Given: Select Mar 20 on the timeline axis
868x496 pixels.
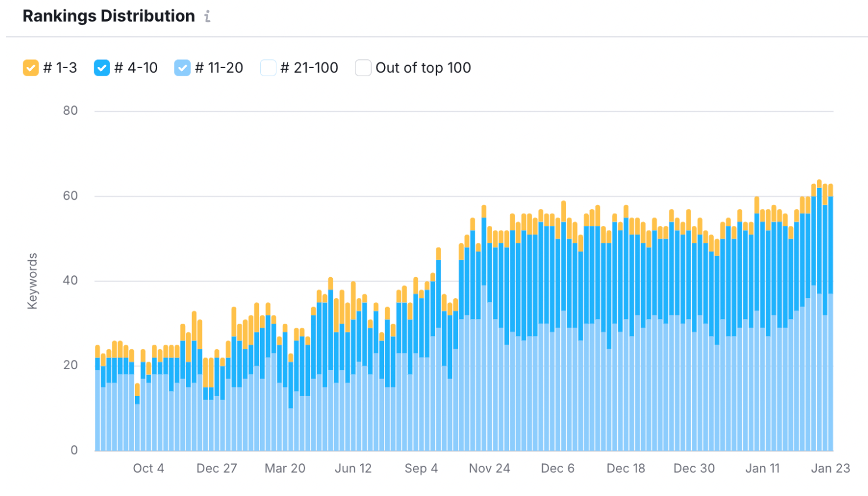Looking at the screenshot, I should tap(284, 468).
